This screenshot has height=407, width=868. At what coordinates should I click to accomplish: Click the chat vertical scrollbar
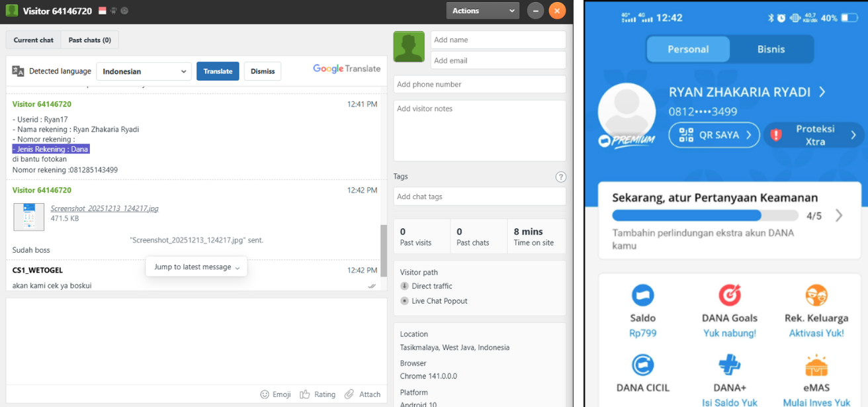point(384,250)
